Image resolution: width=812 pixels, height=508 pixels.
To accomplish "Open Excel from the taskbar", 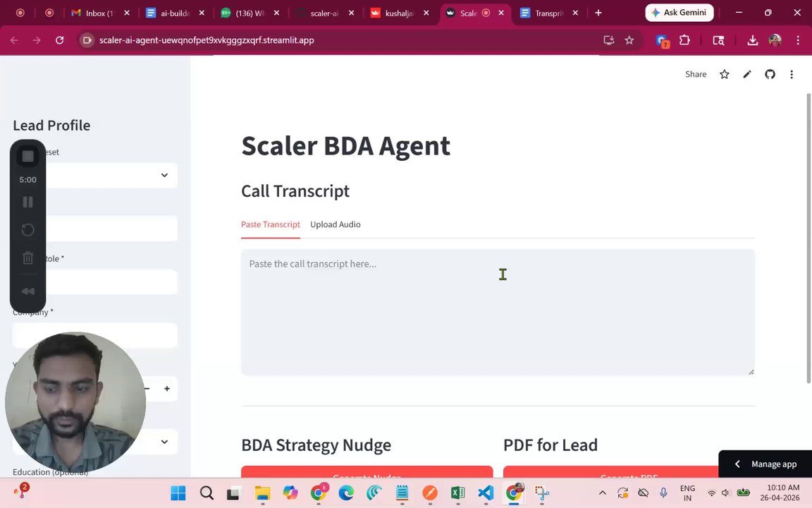I will (457, 492).
